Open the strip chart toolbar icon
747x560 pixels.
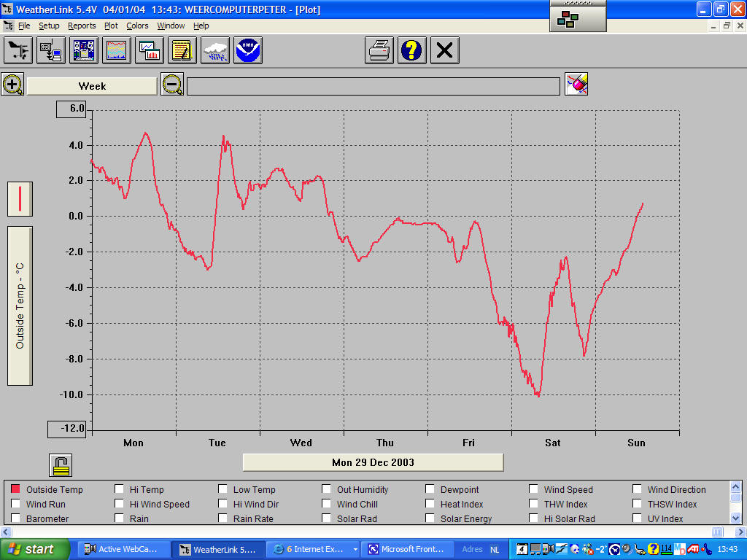pos(117,50)
